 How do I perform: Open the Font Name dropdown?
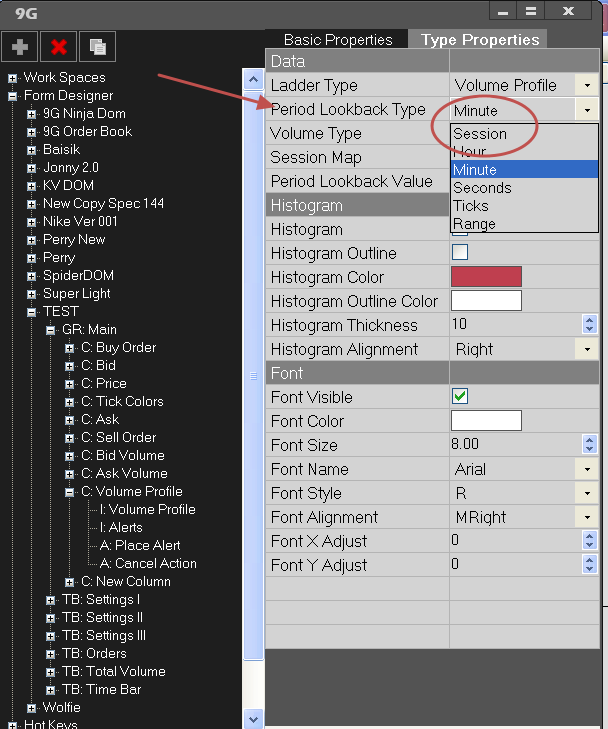coord(587,469)
